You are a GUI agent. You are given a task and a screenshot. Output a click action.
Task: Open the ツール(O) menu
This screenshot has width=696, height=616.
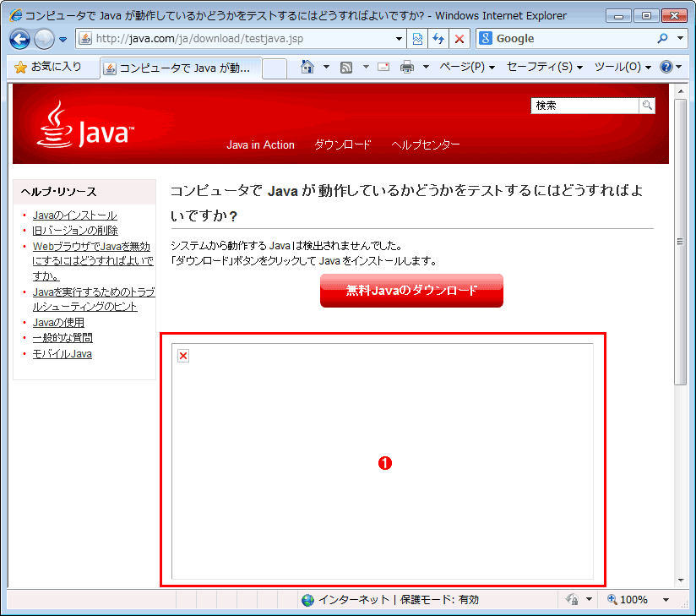click(623, 67)
